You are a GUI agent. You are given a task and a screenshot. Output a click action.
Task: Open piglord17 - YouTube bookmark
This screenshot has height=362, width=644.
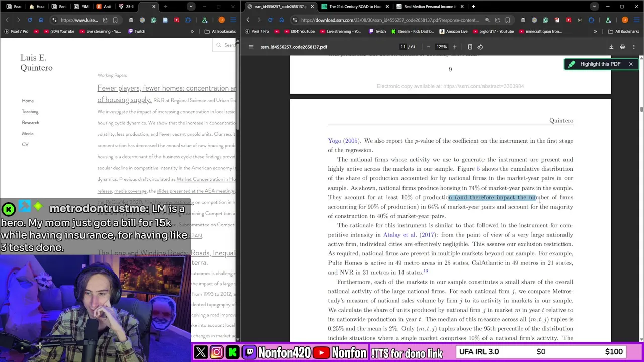click(493, 31)
